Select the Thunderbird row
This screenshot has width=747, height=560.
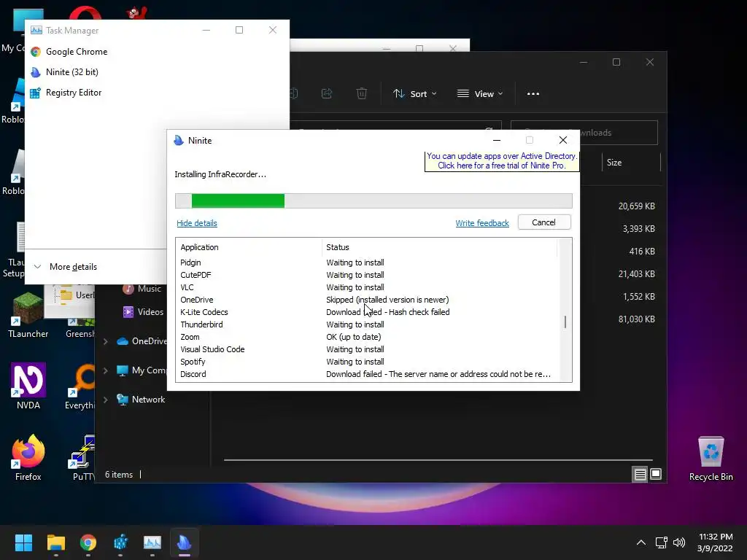click(x=366, y=324)
